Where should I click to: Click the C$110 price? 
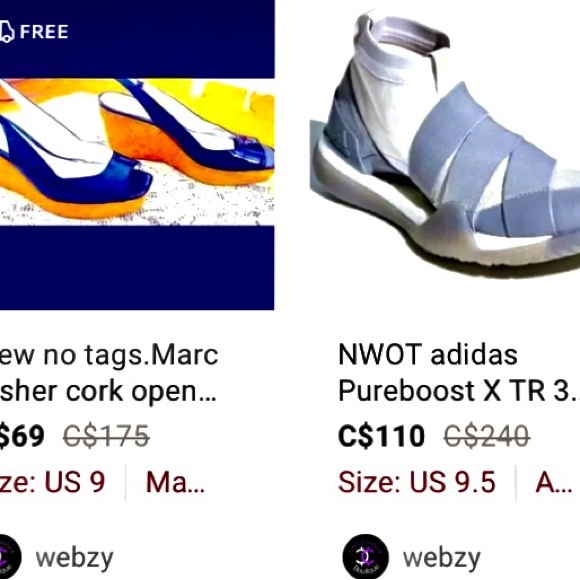[x=381, y=436]
